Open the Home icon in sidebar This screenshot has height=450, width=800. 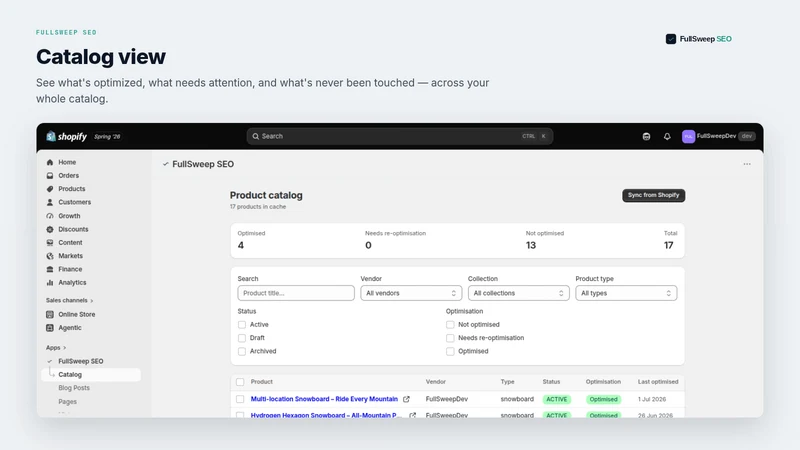point(49,162)
